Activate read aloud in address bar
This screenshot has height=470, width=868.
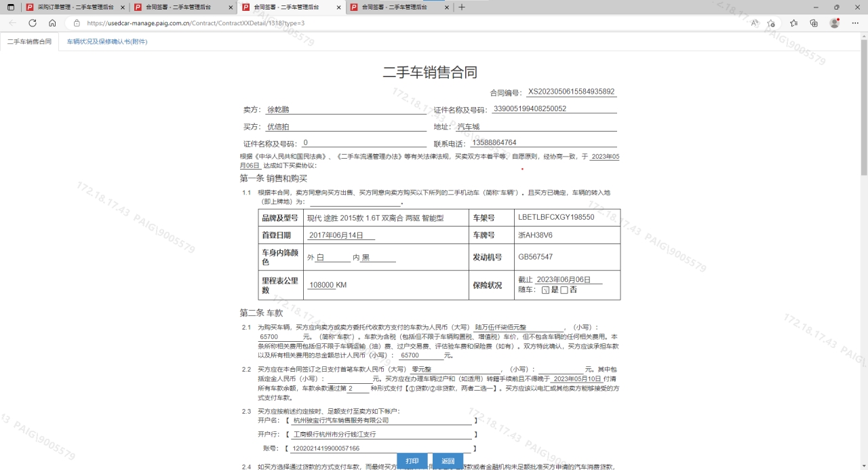(755, 22)
